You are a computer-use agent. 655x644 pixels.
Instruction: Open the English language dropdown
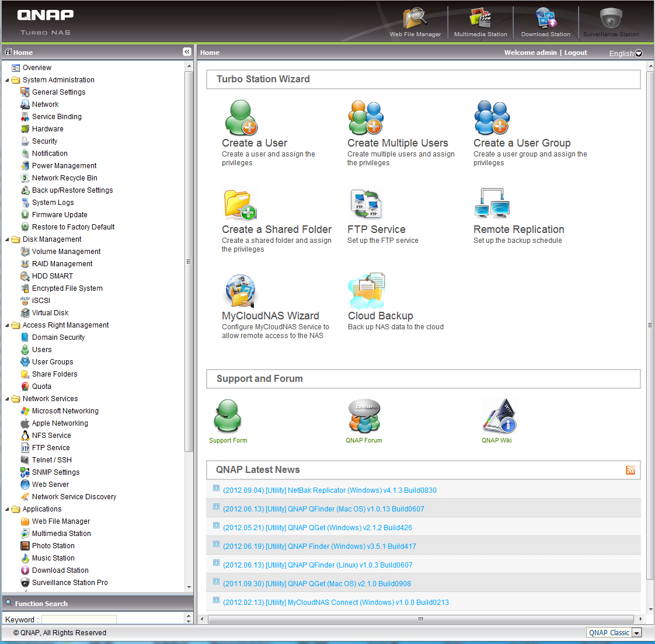[x=625, y=53]
